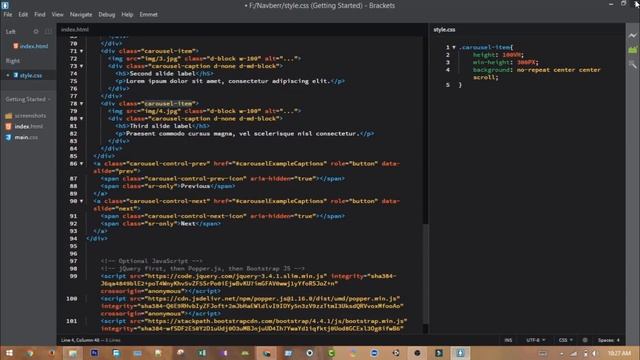Click the 'Previous' text on line 88
The height and width of the screenshot is (360, 640).
coord(195,186)
